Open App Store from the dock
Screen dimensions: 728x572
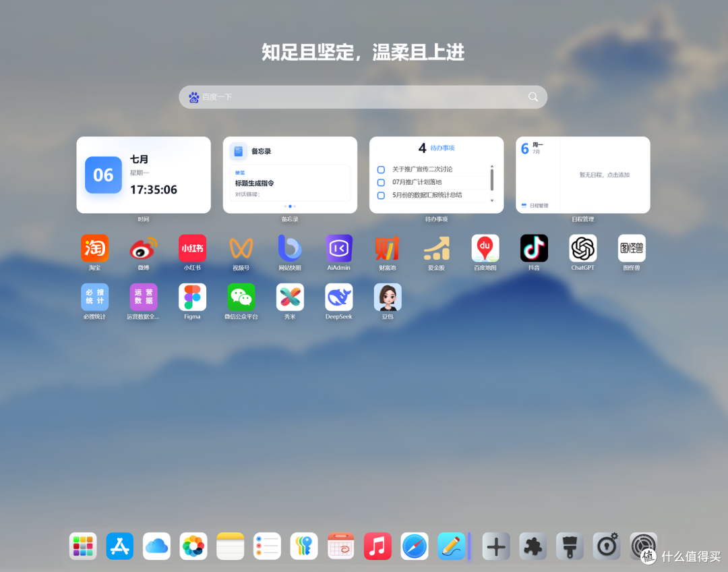pos(120,546)
